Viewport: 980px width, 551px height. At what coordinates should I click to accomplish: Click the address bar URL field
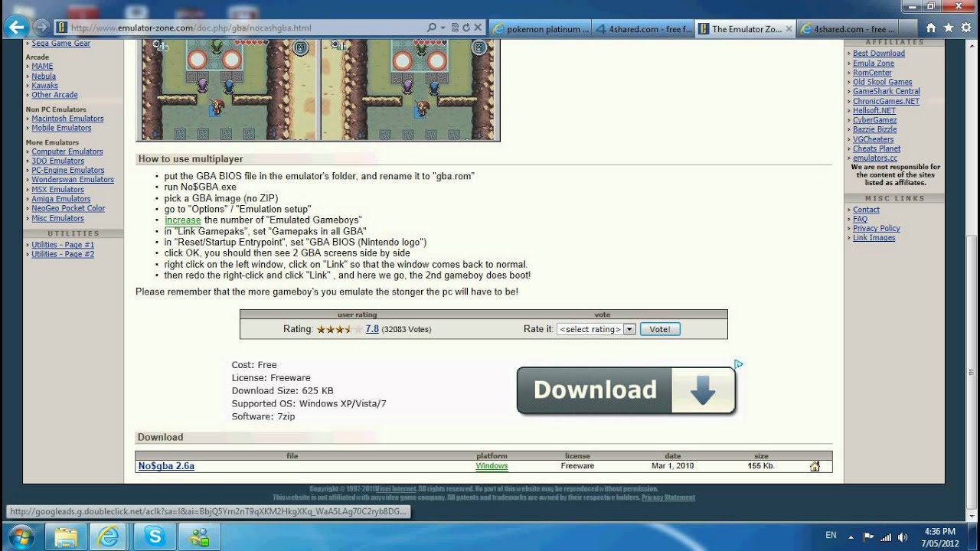point(245,28)
